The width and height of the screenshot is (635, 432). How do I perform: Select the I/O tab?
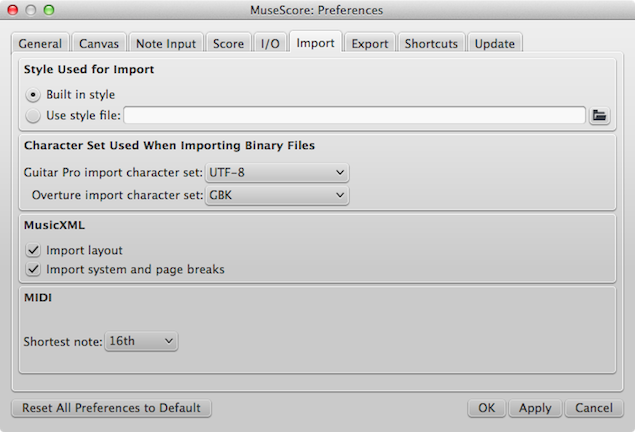(270, 43)
